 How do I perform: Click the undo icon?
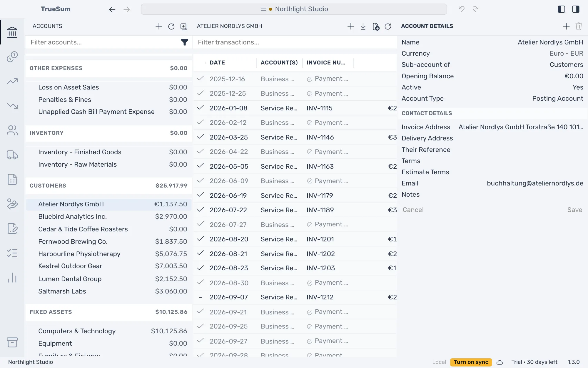[462, 9]
